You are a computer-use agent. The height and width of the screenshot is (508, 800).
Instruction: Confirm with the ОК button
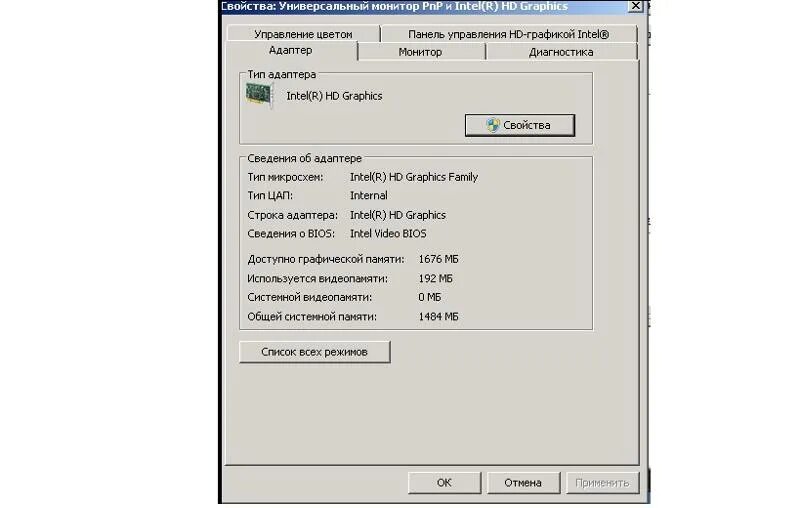coord(444,482)
